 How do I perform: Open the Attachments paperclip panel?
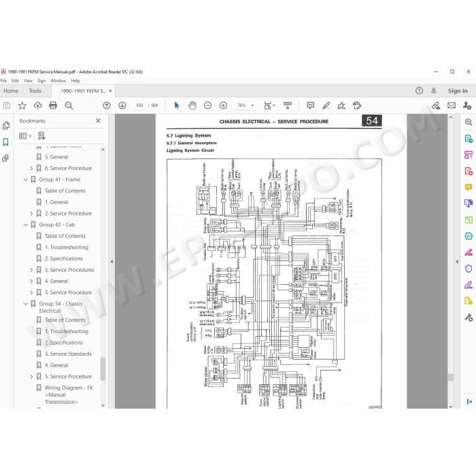click(5, 158)
